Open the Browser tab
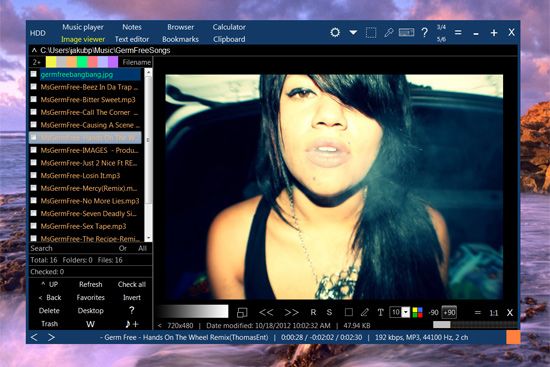Screen dimensions: 550x367 tap(180, 27)
